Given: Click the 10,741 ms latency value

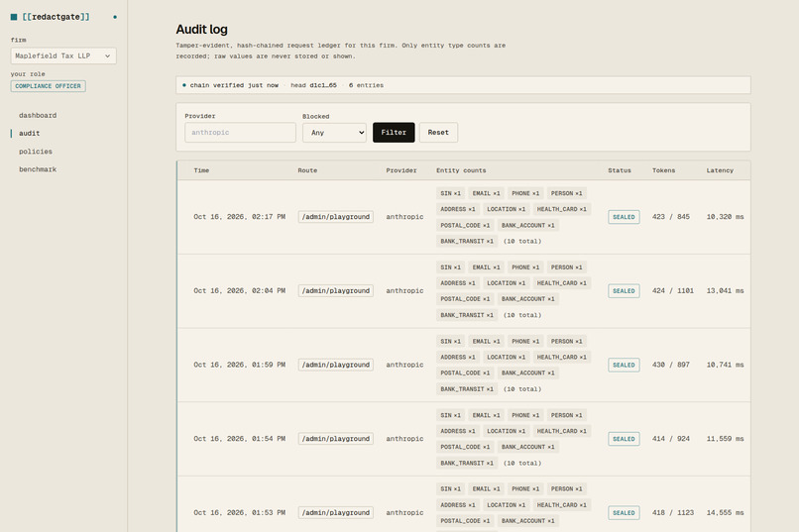Looking at the screenshot, I should pos(725,365).
